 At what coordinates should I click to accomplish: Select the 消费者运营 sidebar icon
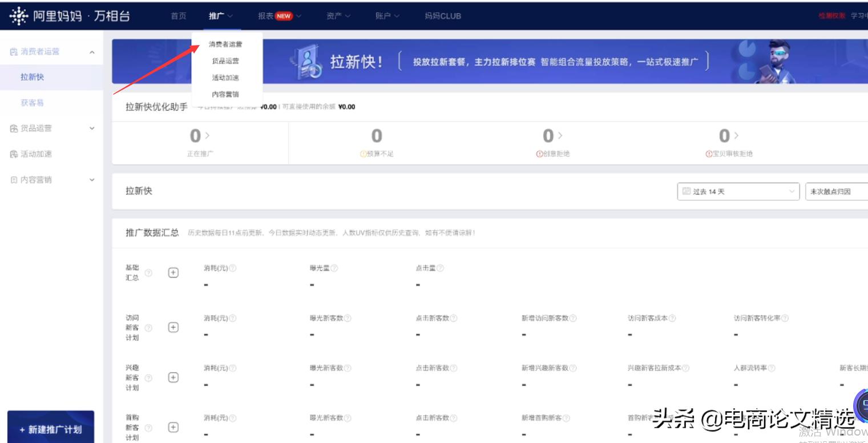[14, 51]
